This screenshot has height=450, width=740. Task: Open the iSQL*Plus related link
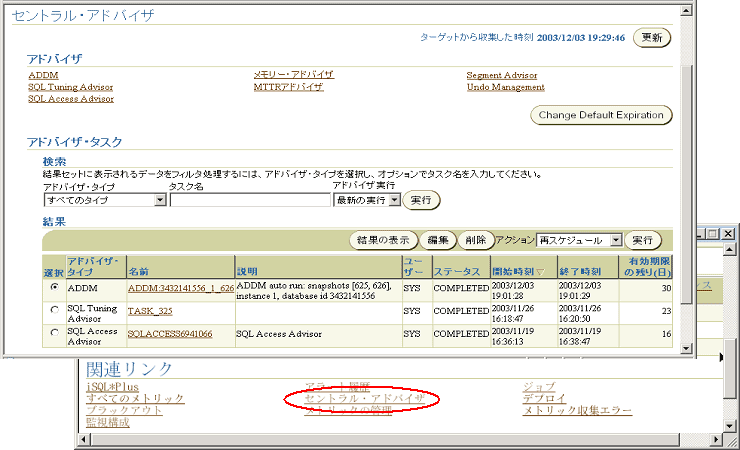pos(112,386)
